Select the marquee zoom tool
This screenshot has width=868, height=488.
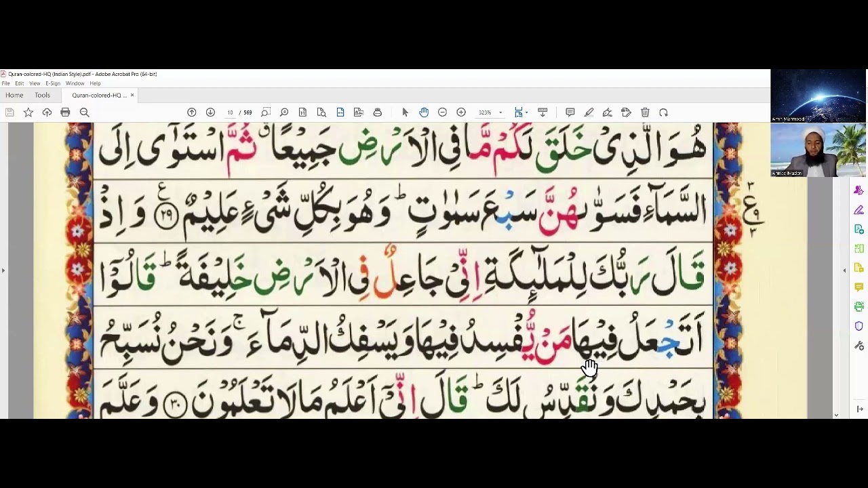tap(266, 113)
